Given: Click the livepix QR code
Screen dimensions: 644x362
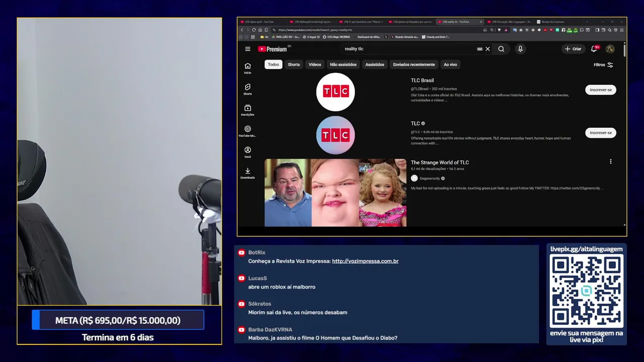Looking at the screenshot, I should (587, 291).
